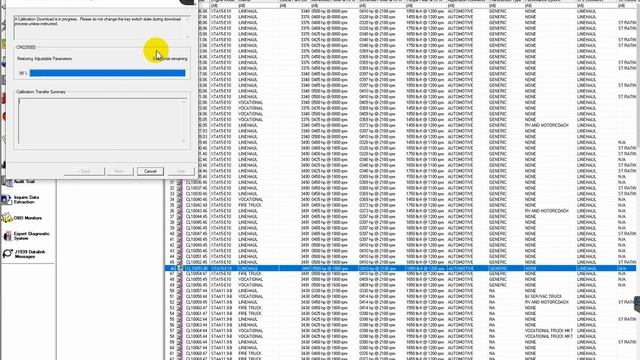Click the greyed-out Next button in dialog
The image size is (640, 360).
[x=120, y=171]
